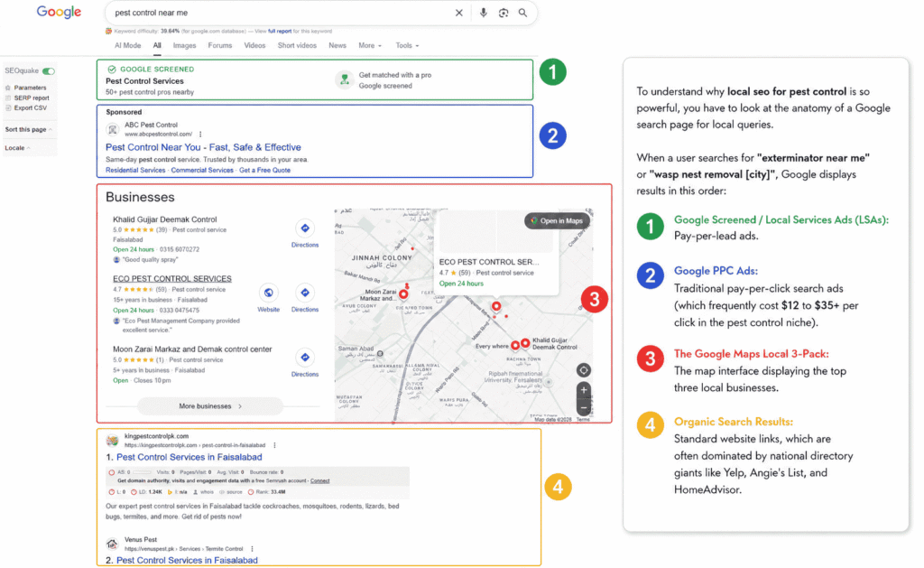Click the More businesses button
This screenshot has width=924, height=568.
pos(210,406)
